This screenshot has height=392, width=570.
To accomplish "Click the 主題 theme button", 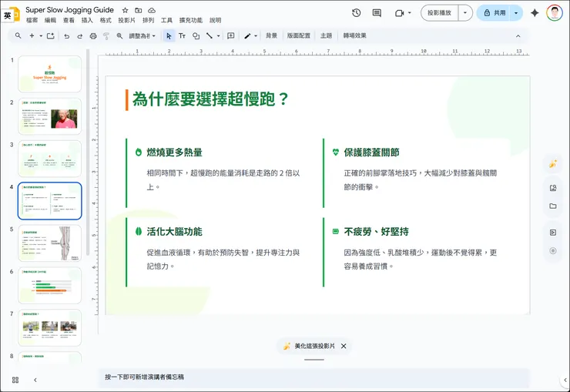I will click(326, 35).
